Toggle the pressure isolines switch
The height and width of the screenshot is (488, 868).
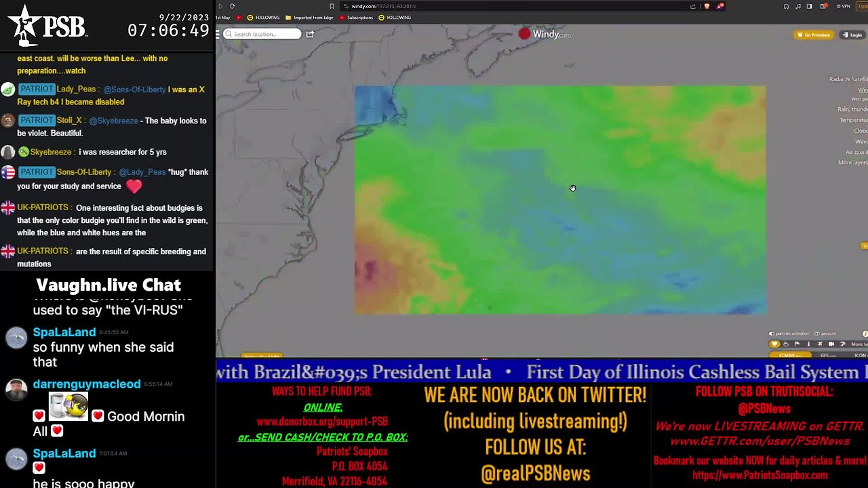818,333
